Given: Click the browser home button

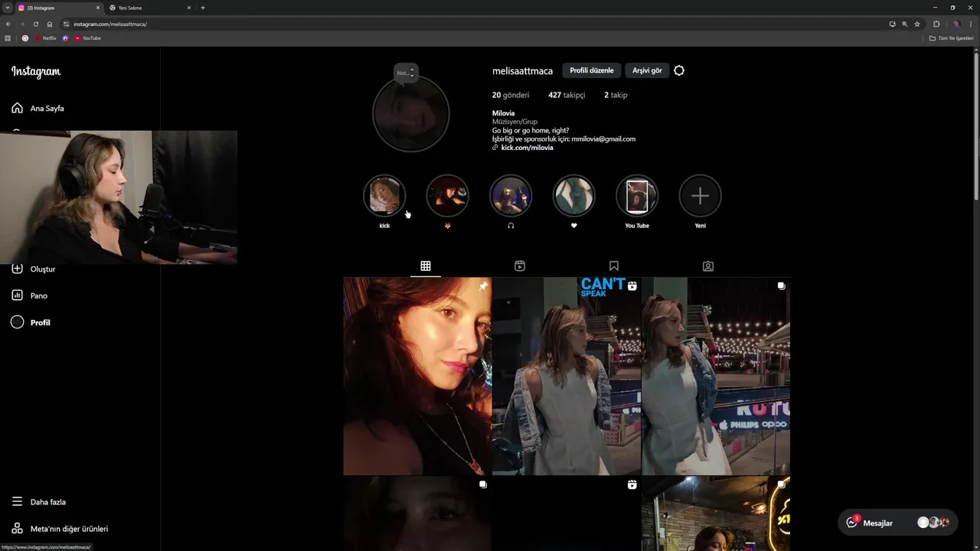Looking at the screenshot, I should (50, 24).
